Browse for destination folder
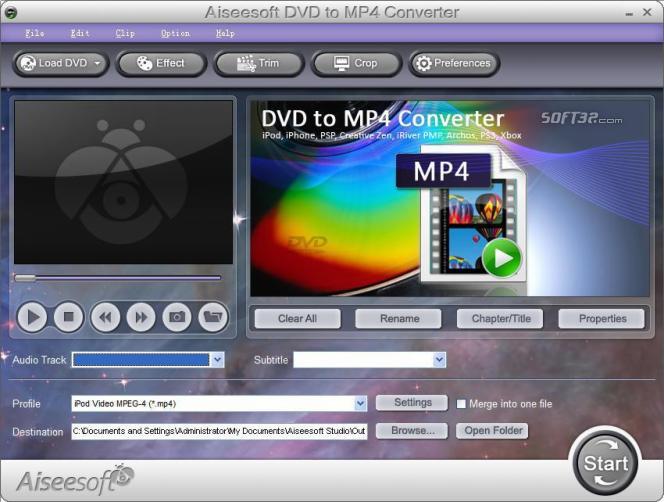Screen dimensions: 664x502 (412, 431)
